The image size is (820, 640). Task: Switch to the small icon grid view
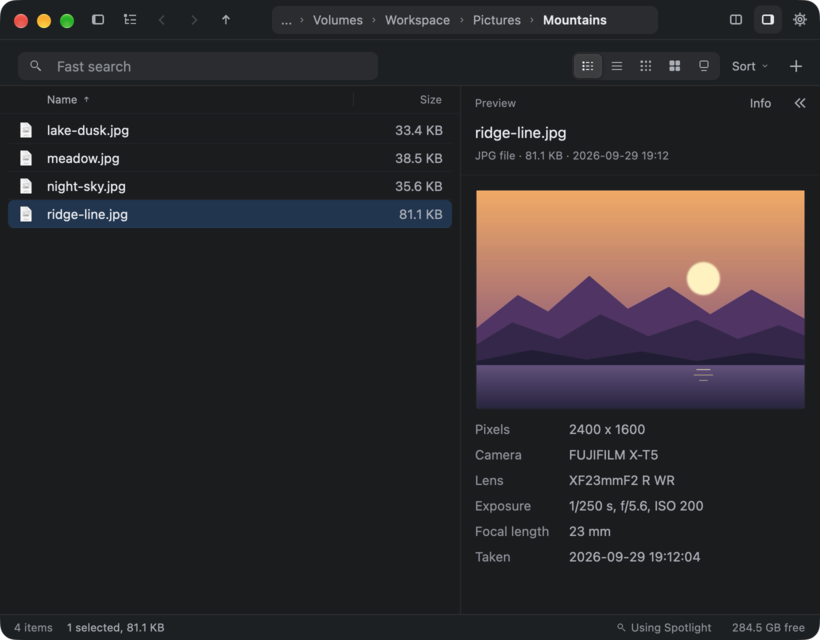[x=645, y=66]
